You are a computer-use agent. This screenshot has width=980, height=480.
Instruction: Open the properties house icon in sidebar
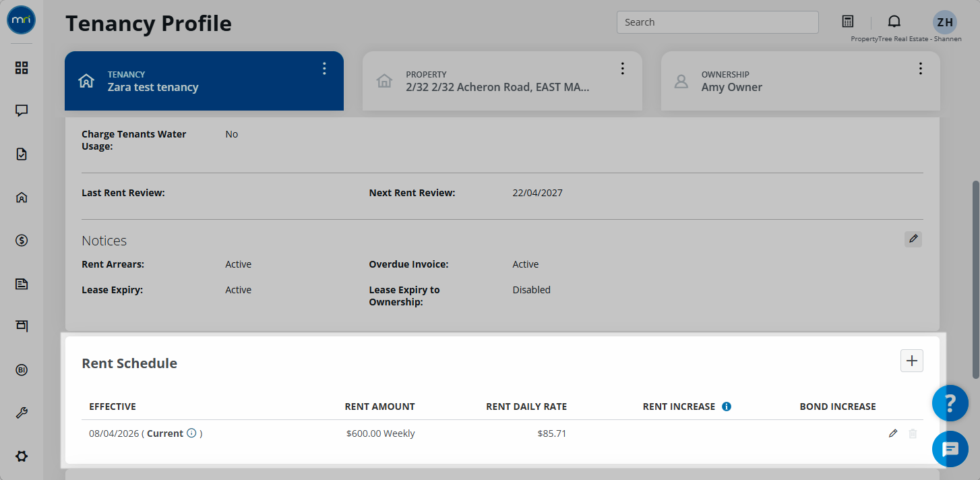[x=22, y=197]
